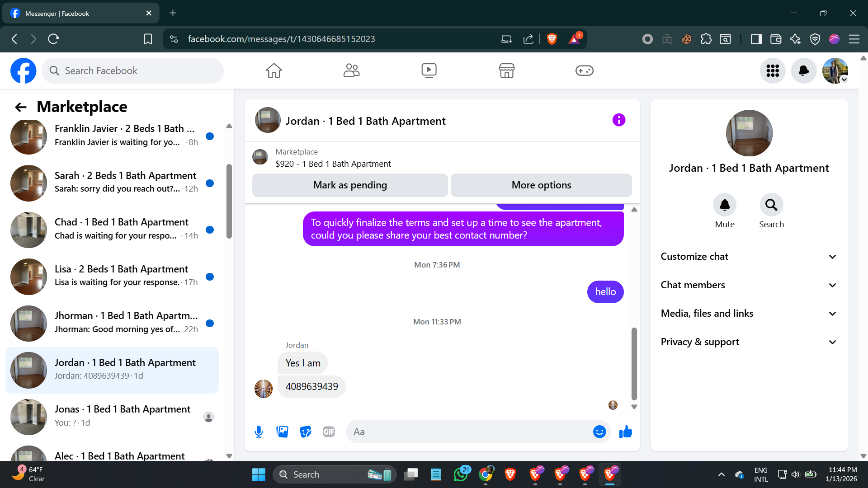Viewport: 868px width, 488px height.
Task: Click the Mark as pending button
Action: click(350, 185)
